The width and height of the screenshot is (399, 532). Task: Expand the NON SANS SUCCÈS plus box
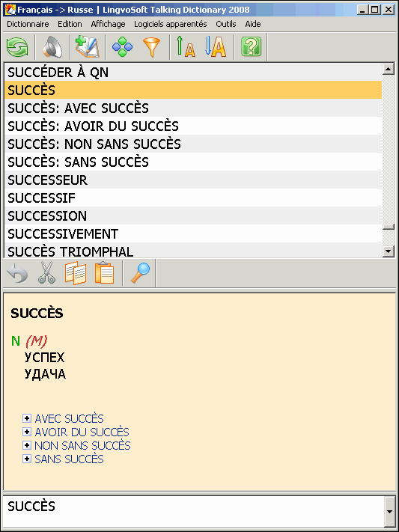(26, 445)
